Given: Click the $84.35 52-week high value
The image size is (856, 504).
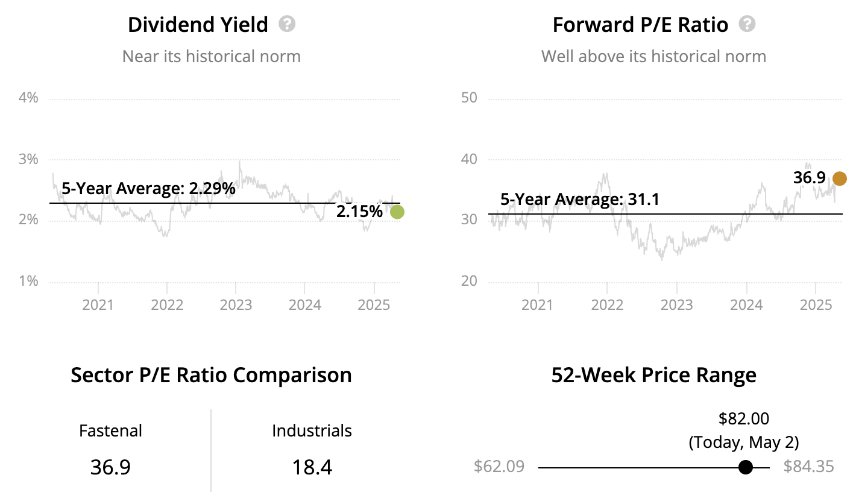Looking at the screenshot, I should point(808,467).
